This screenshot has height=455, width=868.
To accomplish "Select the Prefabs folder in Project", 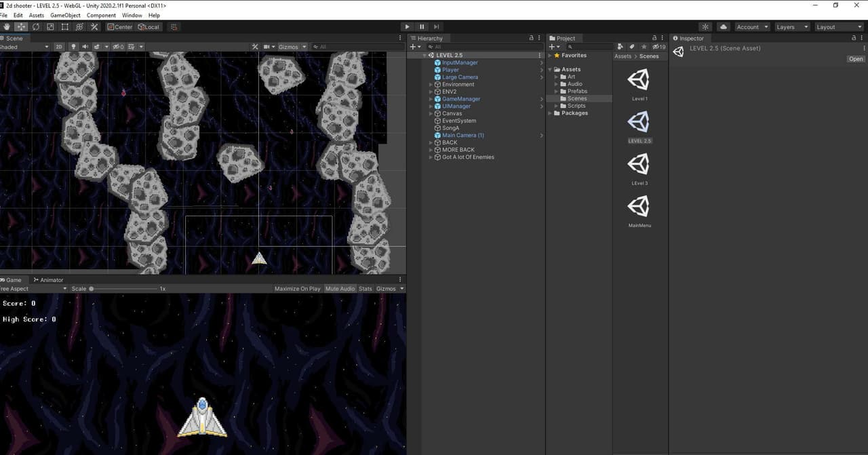I will pos(577,92).
